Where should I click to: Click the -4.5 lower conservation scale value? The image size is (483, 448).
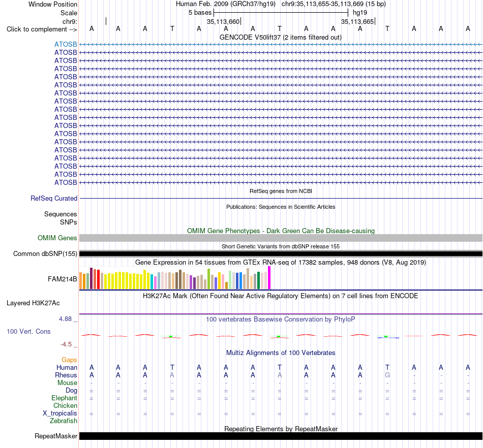pyautogui.click(x=66, y=344)
